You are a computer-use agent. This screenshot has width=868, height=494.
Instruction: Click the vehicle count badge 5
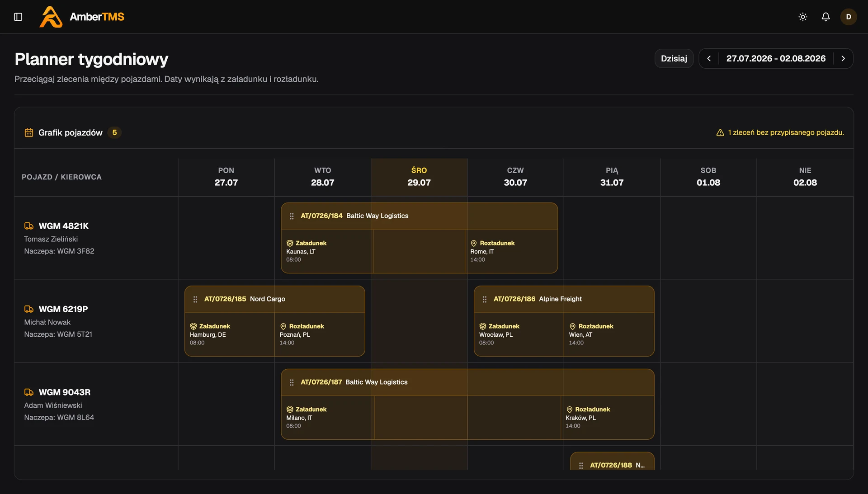tap(114, 132)
